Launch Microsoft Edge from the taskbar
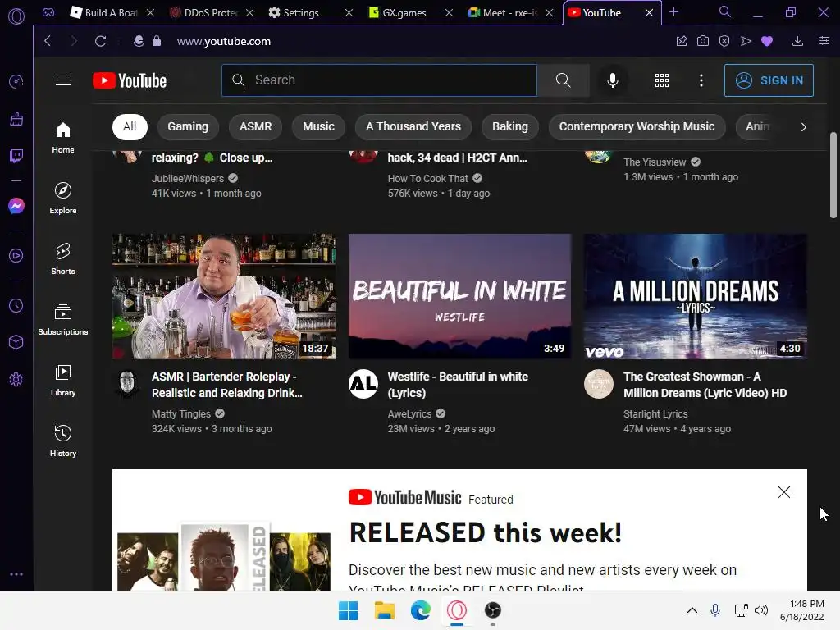Viewport: 840px width, 630px height. point(421,610)
